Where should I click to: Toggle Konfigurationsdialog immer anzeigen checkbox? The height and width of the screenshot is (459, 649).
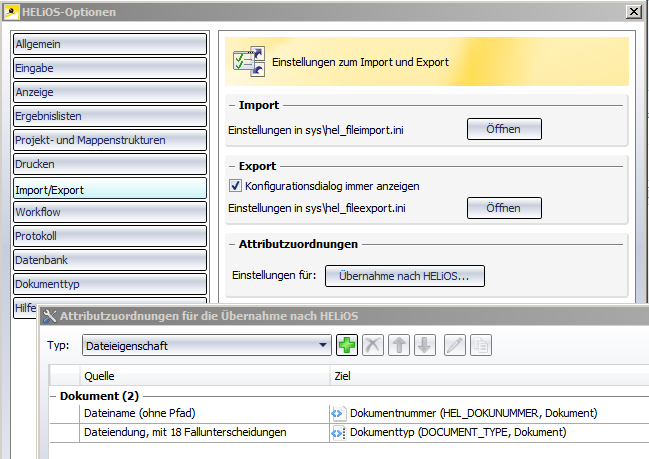click(236, 185)
